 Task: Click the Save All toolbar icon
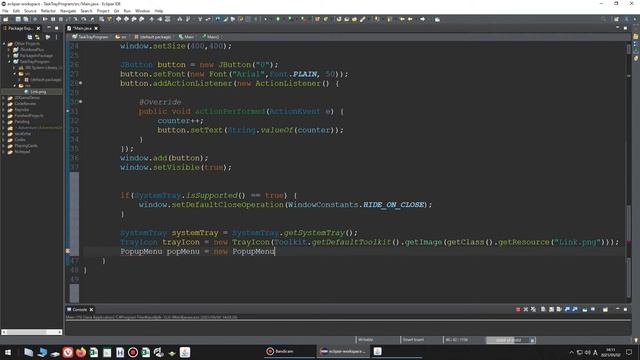point(26,19)
